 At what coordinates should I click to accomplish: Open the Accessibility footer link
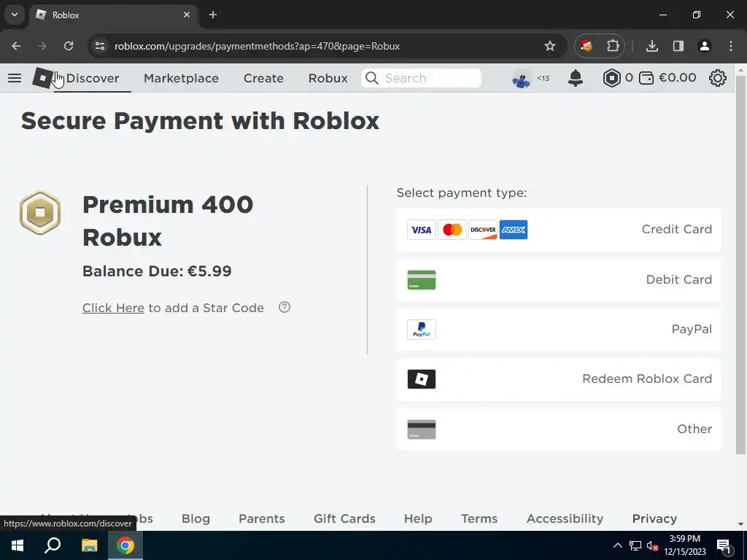[x=565, y=518]
